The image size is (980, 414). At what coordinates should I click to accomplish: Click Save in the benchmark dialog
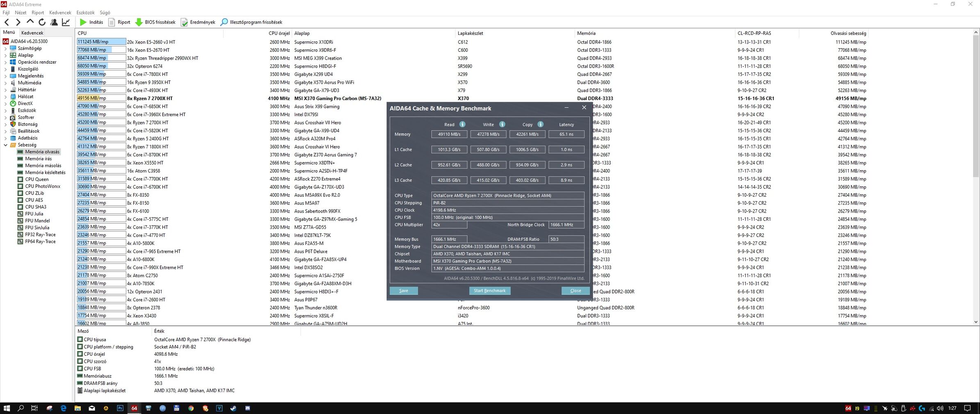(404, 290)
